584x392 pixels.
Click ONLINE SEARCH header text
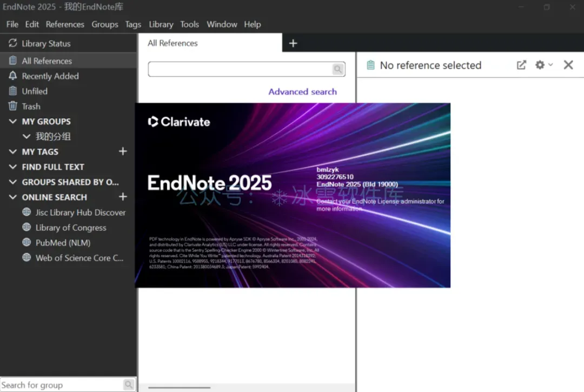click(x=55, y=197)
